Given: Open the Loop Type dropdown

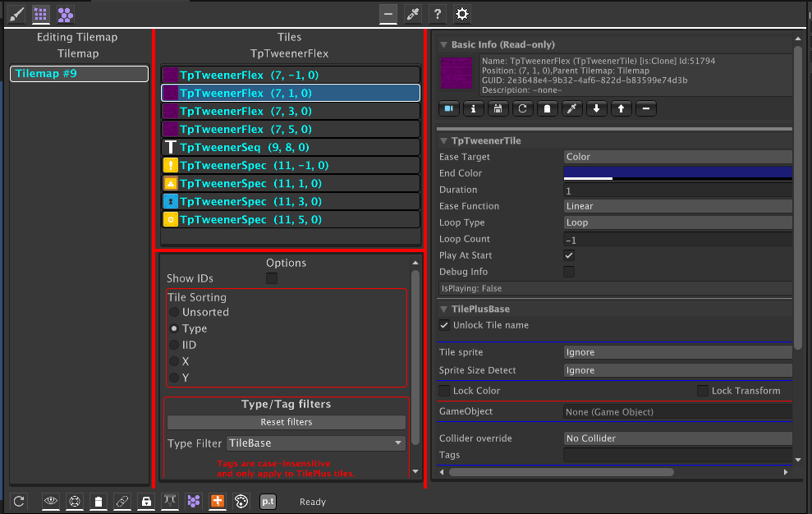Looking at the screenshot, I should (x=678, y=223).
